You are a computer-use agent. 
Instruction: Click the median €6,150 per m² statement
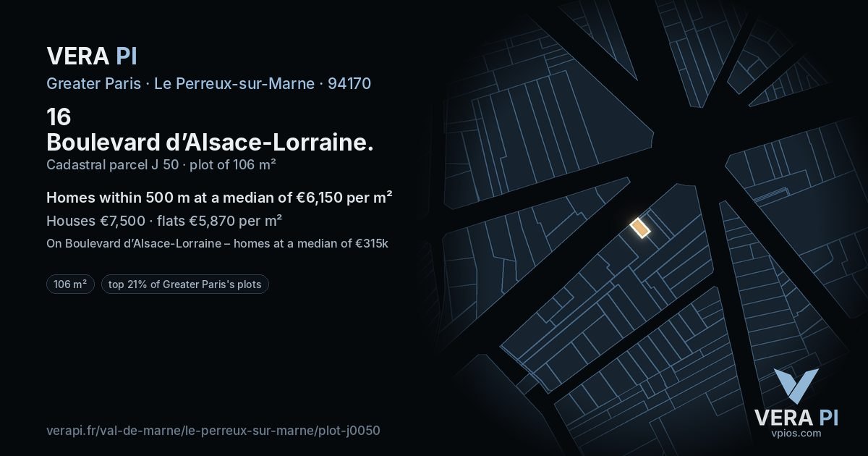[x=219, y=198]
